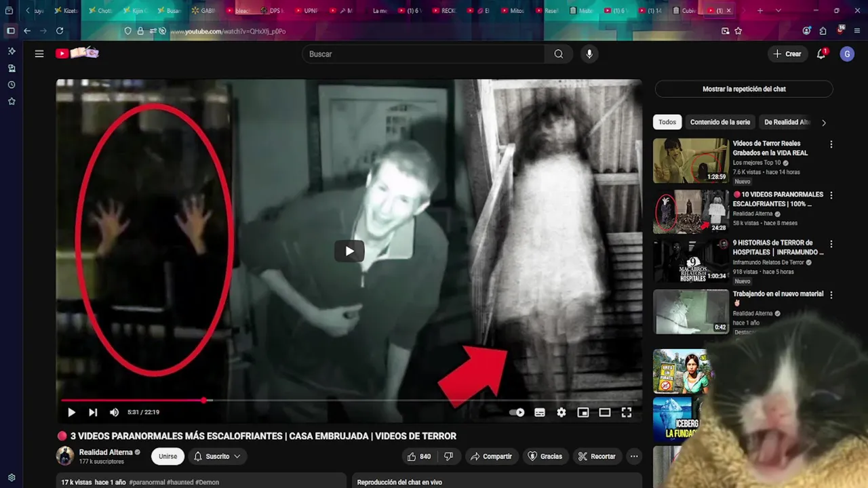Open browser sidebar bookmarks star icon
This screenshot has height=488, width=868.
pos(12,101)
